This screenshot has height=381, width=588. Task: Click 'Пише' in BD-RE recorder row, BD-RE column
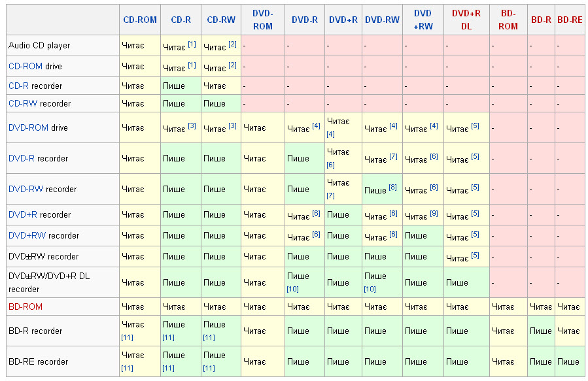[x=568, y=361]
